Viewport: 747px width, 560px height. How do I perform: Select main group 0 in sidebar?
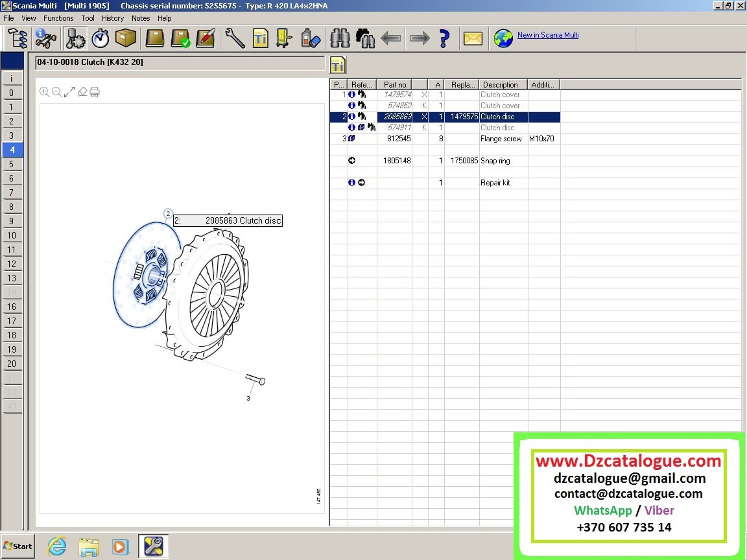pyautogui.click(x=12, y=93)
